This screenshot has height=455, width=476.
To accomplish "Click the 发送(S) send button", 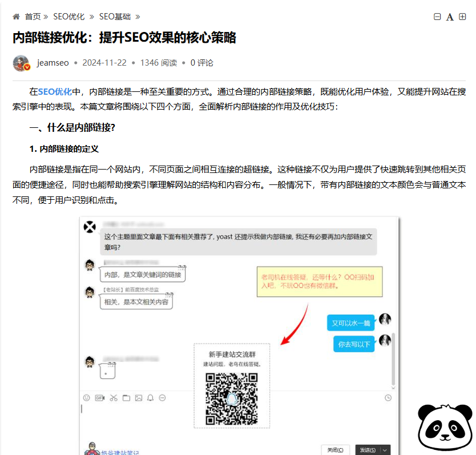I will 368,450.
